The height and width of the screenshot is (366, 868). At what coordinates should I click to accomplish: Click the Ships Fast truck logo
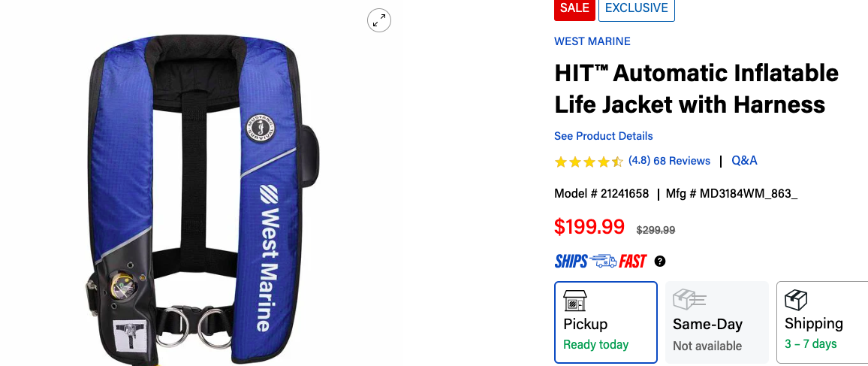point(601,261)
